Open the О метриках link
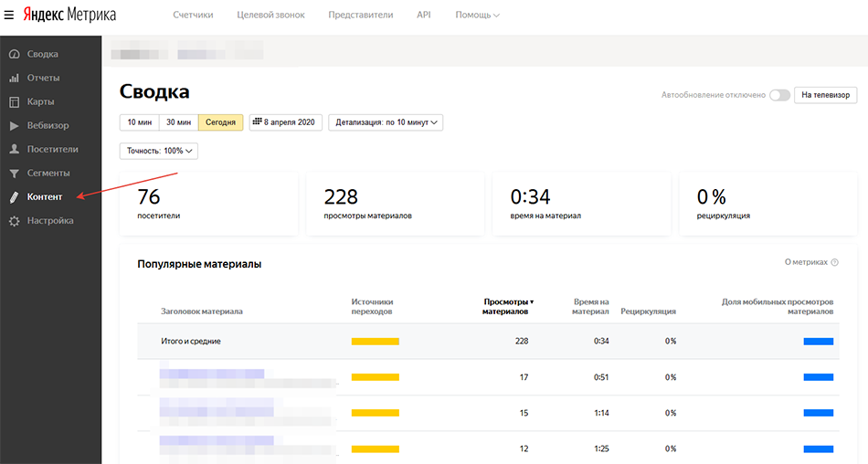 (806, 262)
